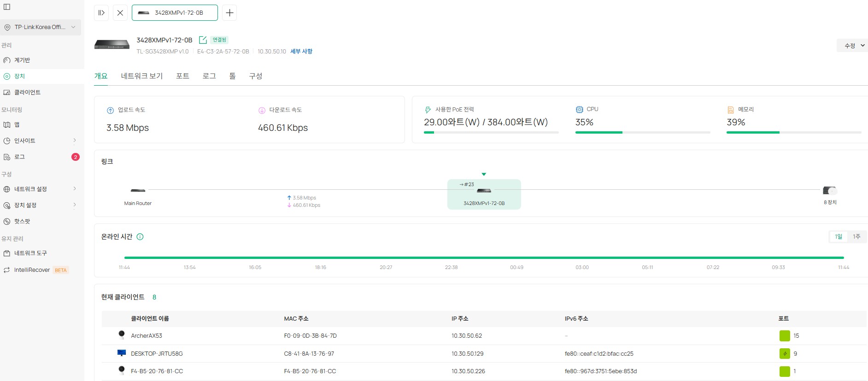Open 맵 from the sidebar
This screenshot has height=381, width=868.
pos(17,125)
